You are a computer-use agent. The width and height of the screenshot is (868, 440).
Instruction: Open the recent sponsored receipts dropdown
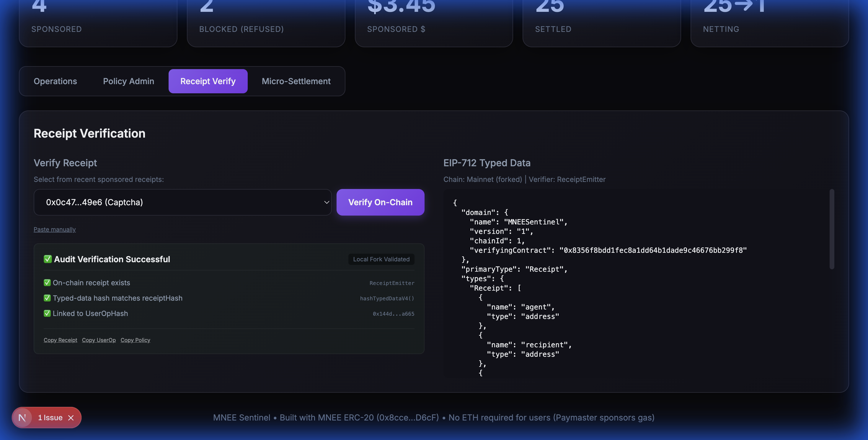(182, 202)
